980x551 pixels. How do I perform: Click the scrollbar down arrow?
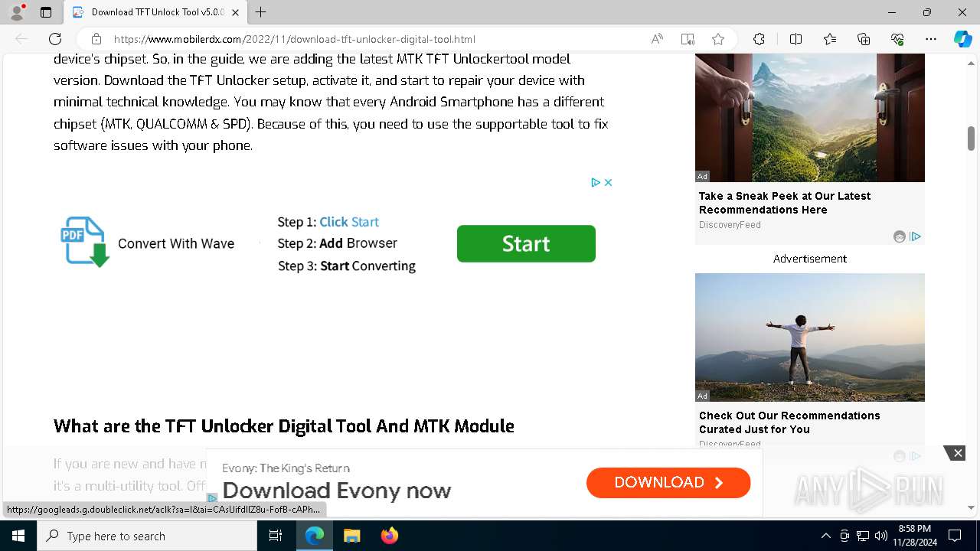[x=971, y=507]
